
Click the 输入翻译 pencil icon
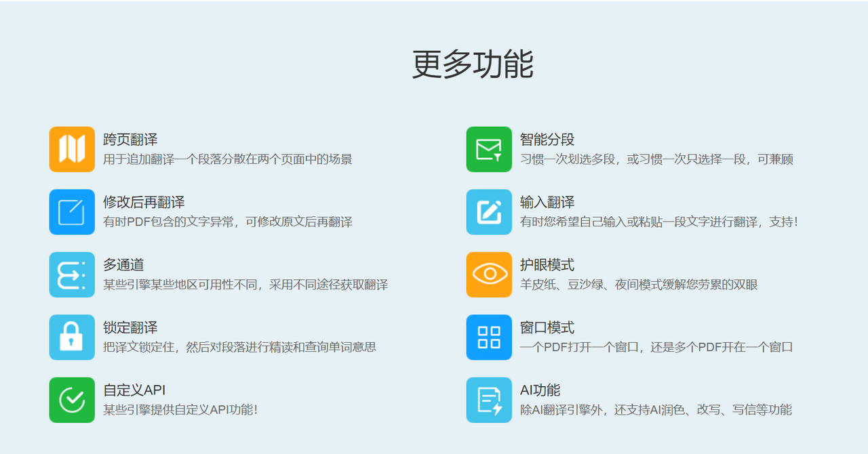(x=489, y=212)
